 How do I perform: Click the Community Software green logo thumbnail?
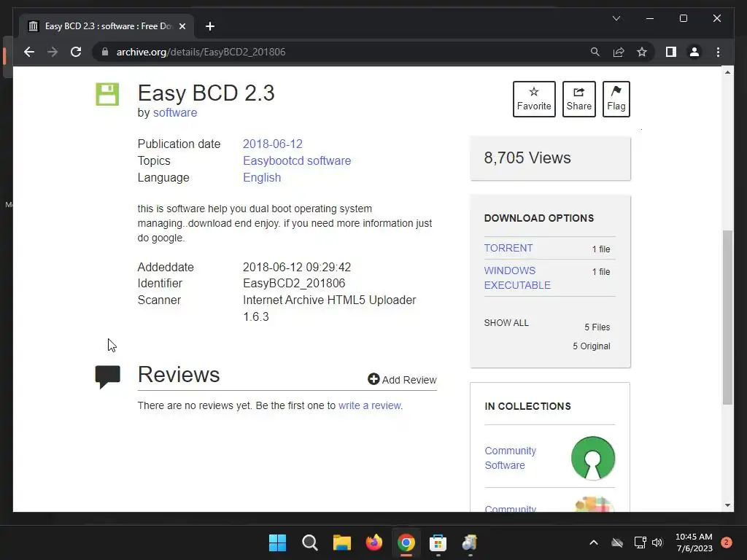click(592, 458)
